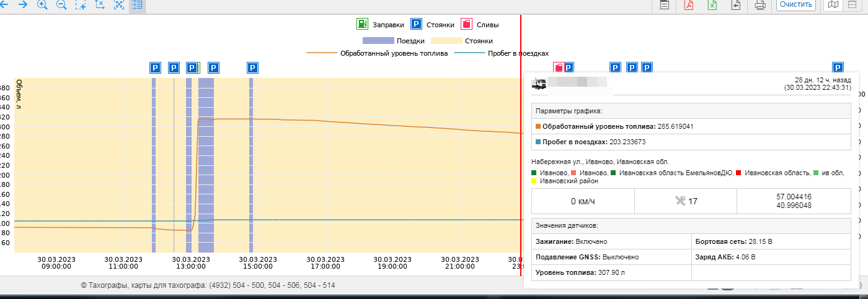Hide the Пробег в поездках series
868x299 pixels.
[502, 54]
